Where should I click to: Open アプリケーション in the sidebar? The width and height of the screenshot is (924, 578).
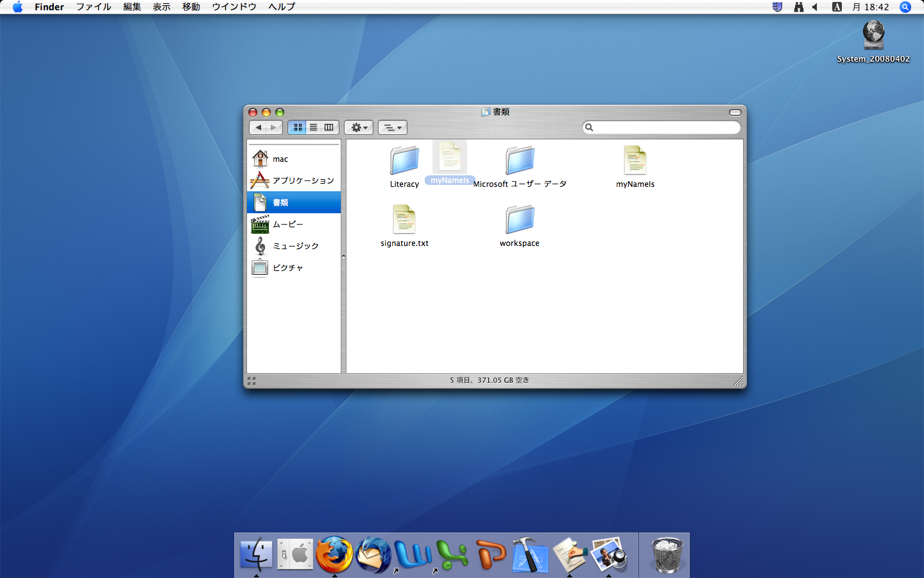(294, 180)
